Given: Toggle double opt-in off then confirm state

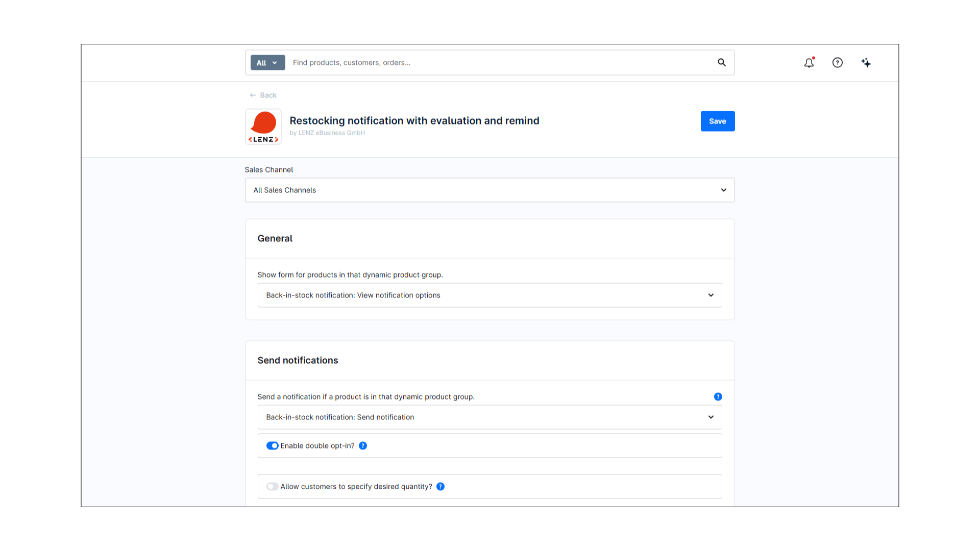Looking at the screenshot, I should 273,445.
